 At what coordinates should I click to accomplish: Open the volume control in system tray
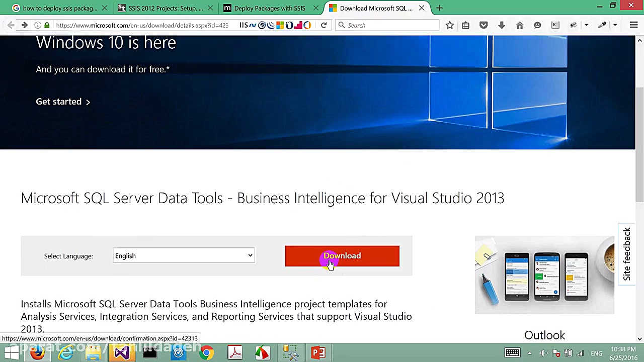tap(543, 353)
